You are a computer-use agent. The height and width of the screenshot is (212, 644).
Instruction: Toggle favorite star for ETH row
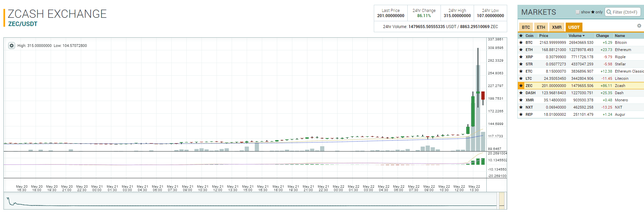point(521,50)
